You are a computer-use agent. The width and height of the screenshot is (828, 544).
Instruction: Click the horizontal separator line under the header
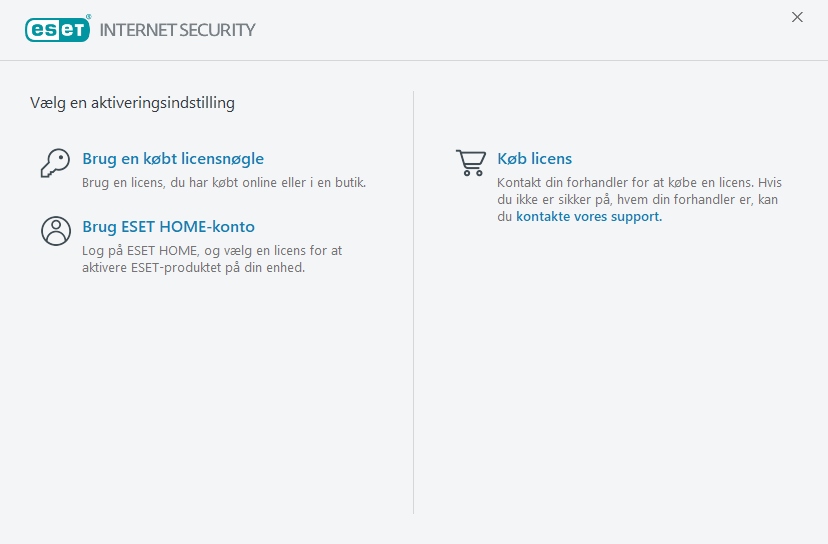[x=414, y=61]
